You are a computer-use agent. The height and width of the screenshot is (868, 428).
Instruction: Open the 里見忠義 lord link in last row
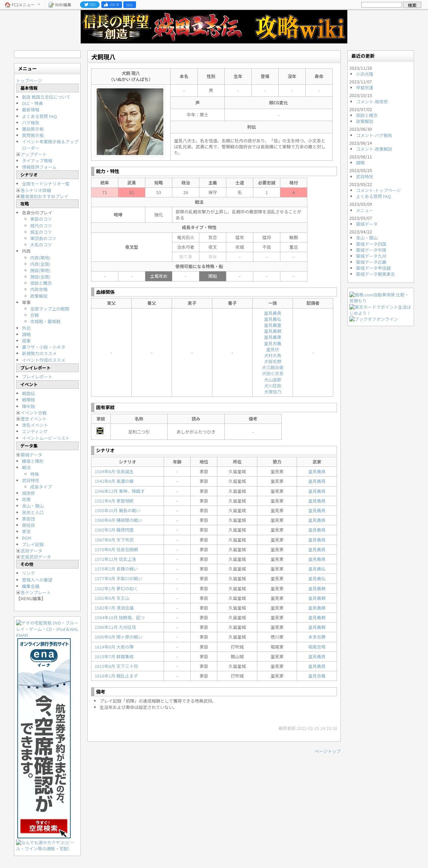317,676
